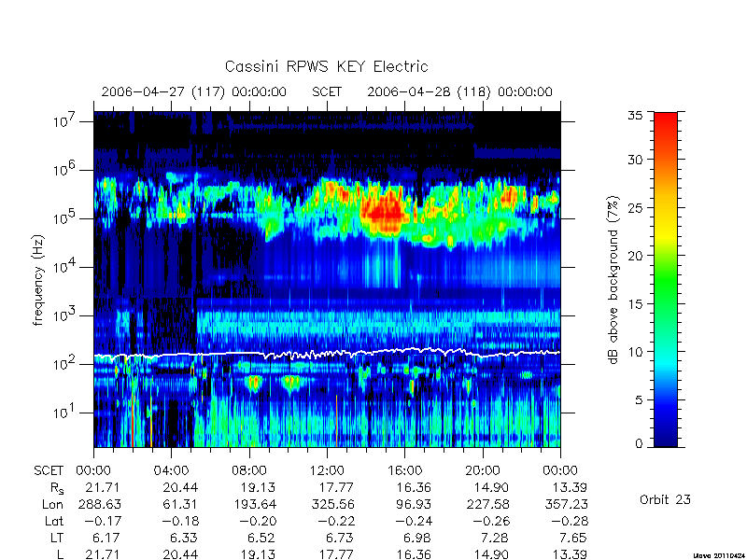
Task: Click the 'Lon' row label
Action: (x=52, y=504)
